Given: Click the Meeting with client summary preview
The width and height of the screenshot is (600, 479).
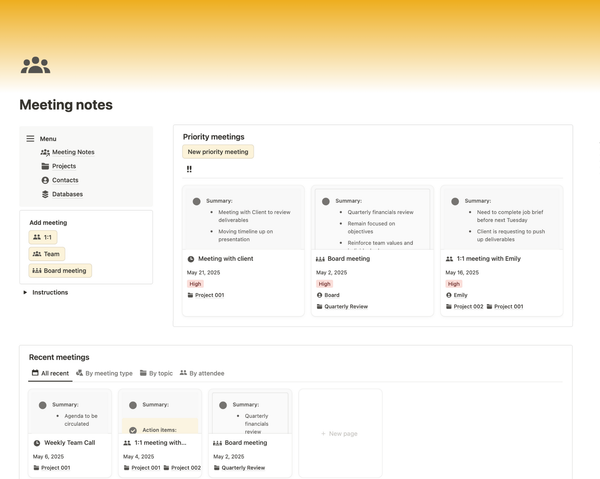Looking at the screenshot, I should tap(243, 218).
